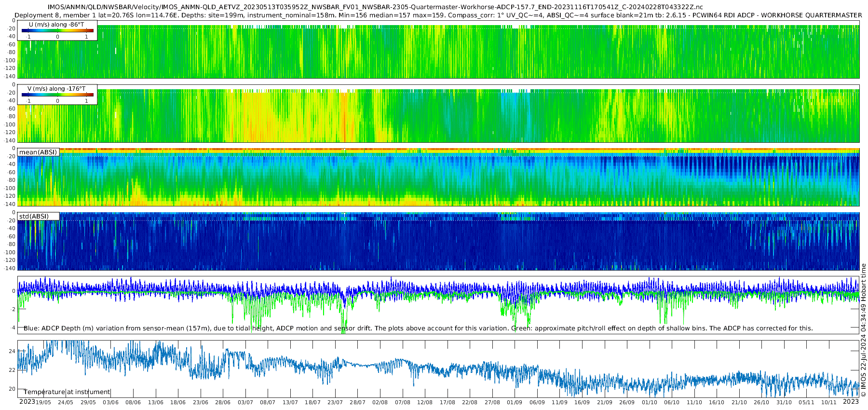The height and width of the screenshot is (410, 868).
Task: Click the 'V (m/s) along -176°T' label
Action: pyautogui.click(x=56, y=89)
